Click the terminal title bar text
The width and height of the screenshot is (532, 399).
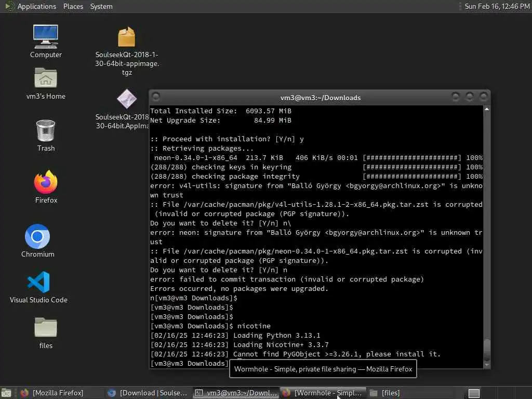(321, 98)
